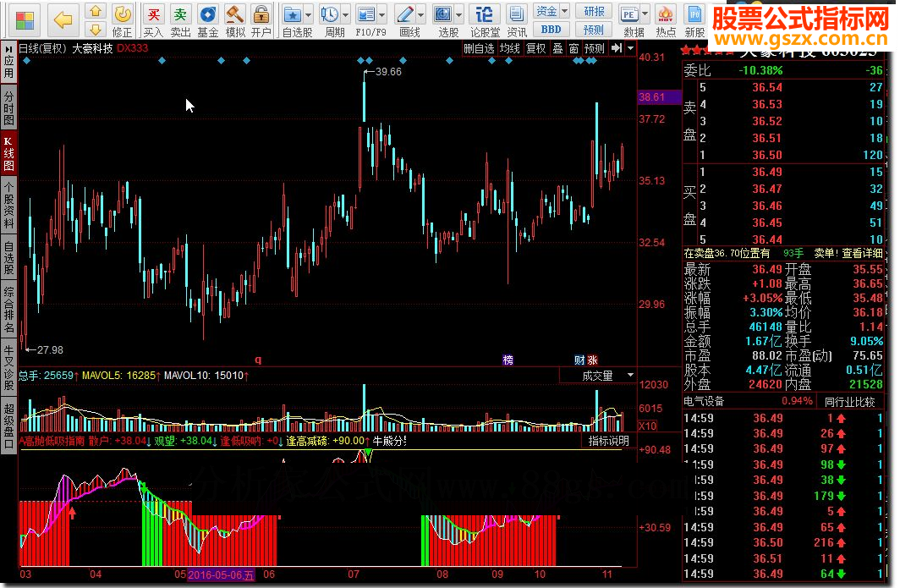The height and width of the screenshot is (588, 900).
Task: Expand the 画线 drawing tools dropdown arrow
Action: 421,15
